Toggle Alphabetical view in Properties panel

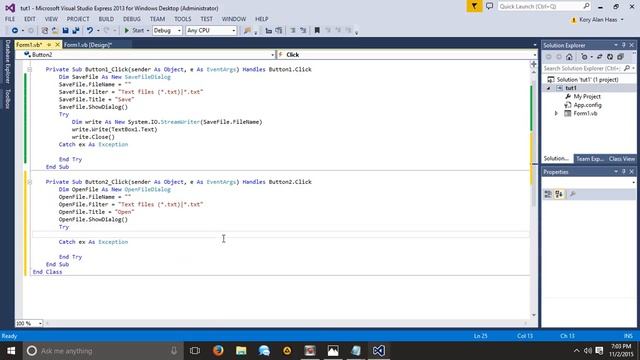[x=559, y=194]
